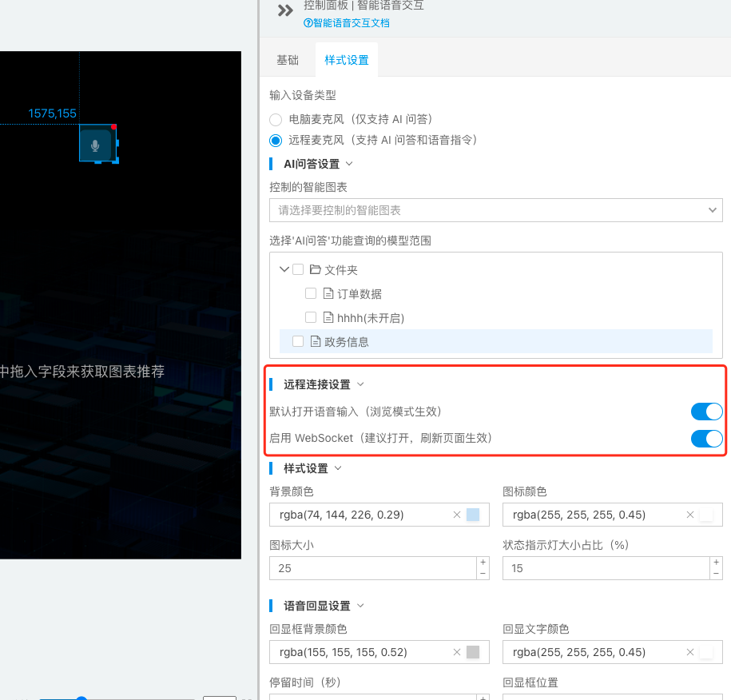
Task: Collapse the 语音回显设置 section
Action: pyautogui.click(x=360, y=606)
